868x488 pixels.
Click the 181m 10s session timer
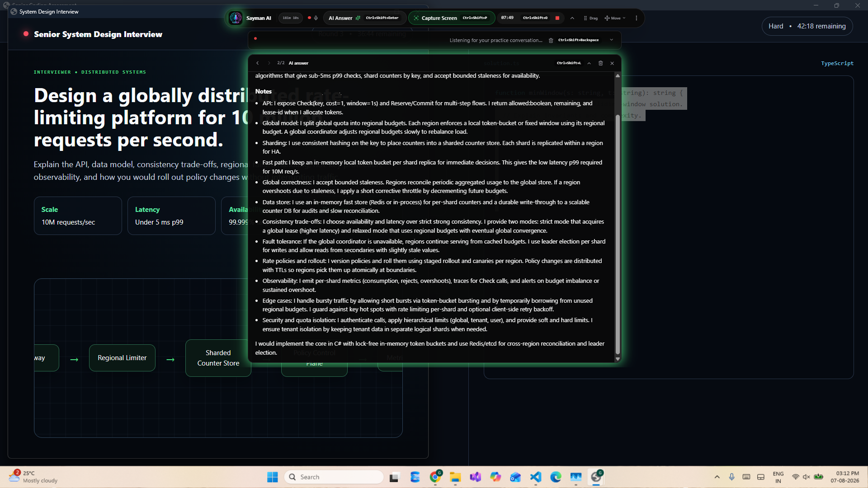tap(291, 18)
